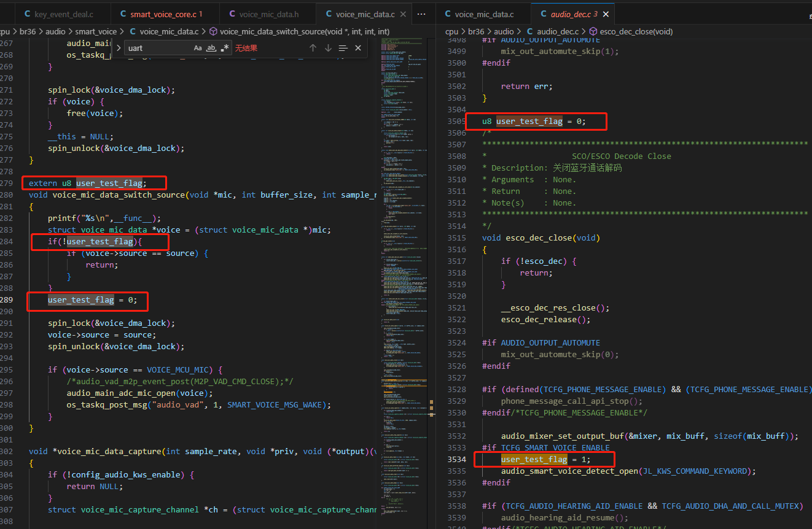
Task: Open smart_voice breadcrumb folder
Action: coord(96,31)
